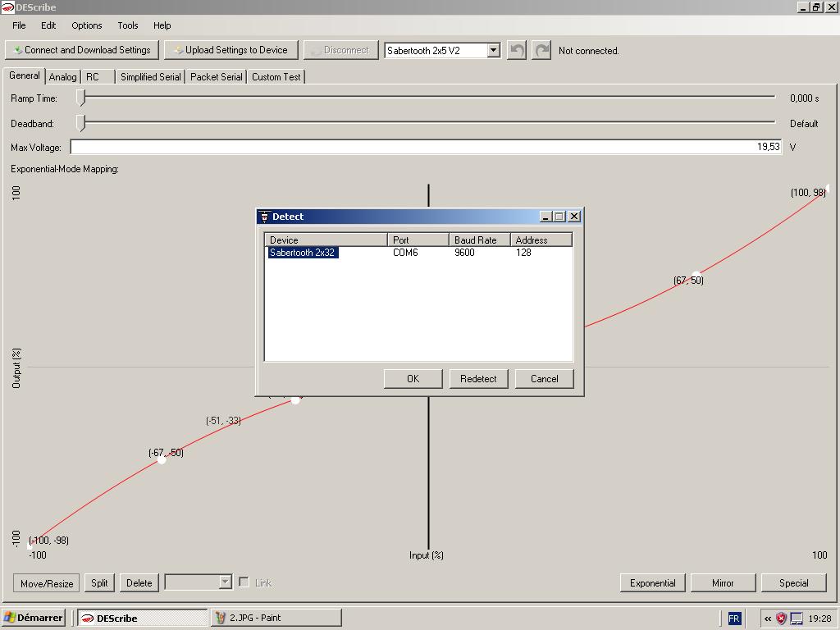The height and width of the screenshot is (630, 840).
Task: Confirm with OK in Detect dialog
Action: point(413,379)
